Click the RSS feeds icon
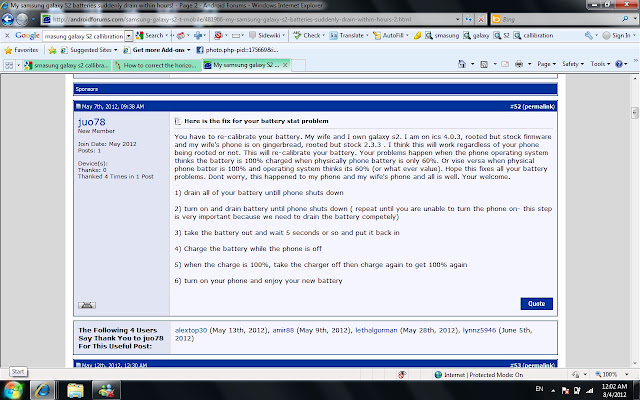This screenshot has height=400, width=640. click(x=484, y=64)
